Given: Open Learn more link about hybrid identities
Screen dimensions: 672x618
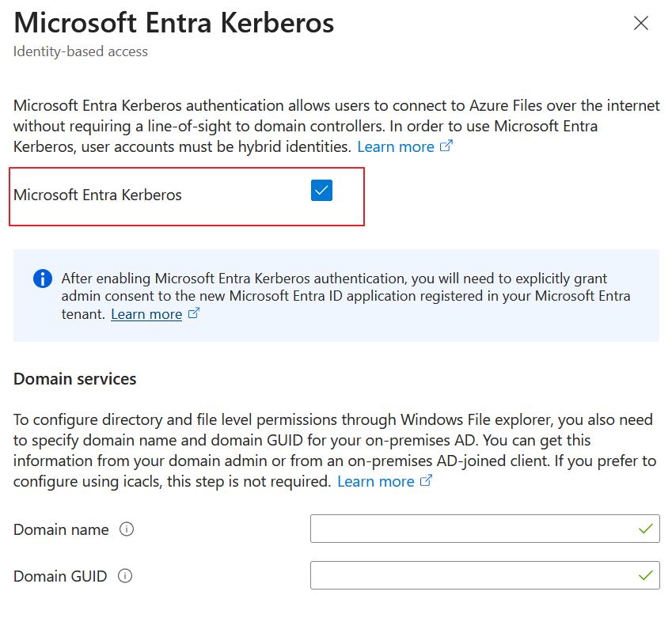Looking at the screenshot, I should 396,147.
